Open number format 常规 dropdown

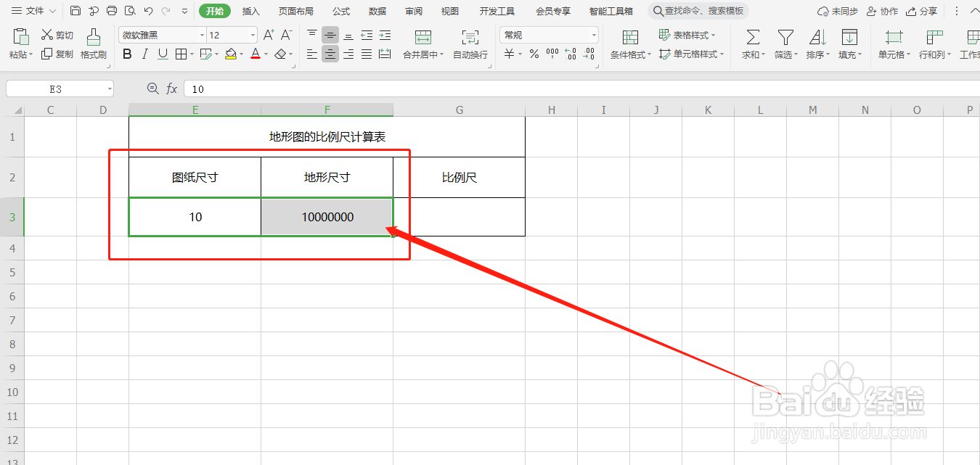pyautogui.click(x=594, y=36)
